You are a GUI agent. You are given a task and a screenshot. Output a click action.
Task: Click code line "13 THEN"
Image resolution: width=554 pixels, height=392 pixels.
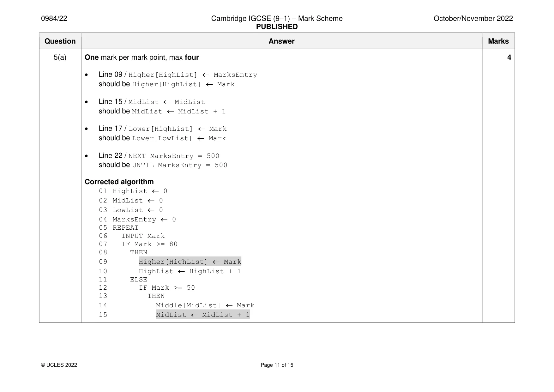132,296
